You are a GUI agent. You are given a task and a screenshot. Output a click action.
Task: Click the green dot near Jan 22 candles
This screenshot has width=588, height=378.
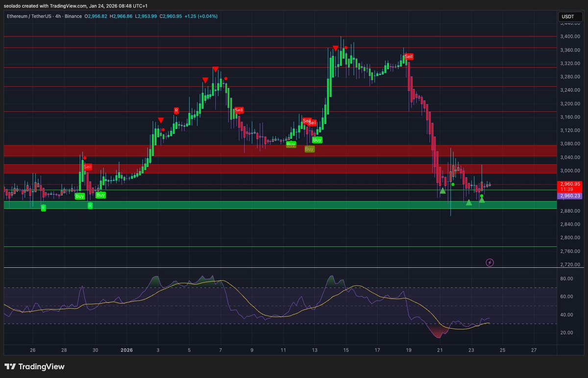pos(453,184)
